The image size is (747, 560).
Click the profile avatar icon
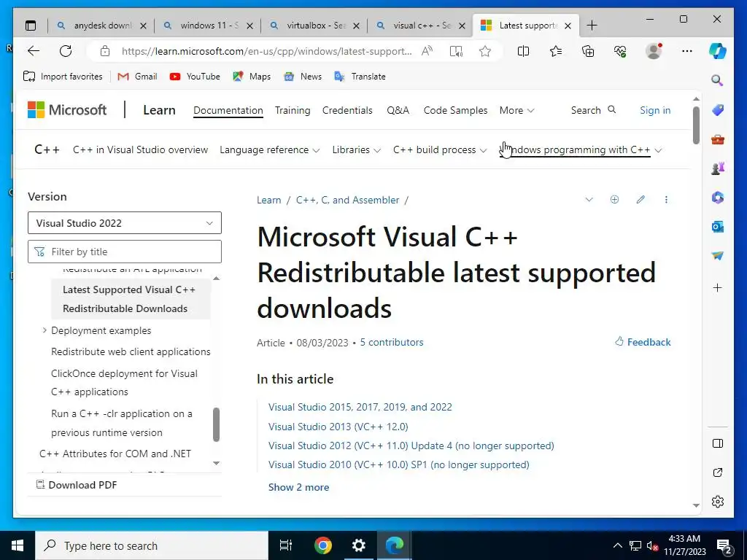pyautogui.click(x=654, y=51)
